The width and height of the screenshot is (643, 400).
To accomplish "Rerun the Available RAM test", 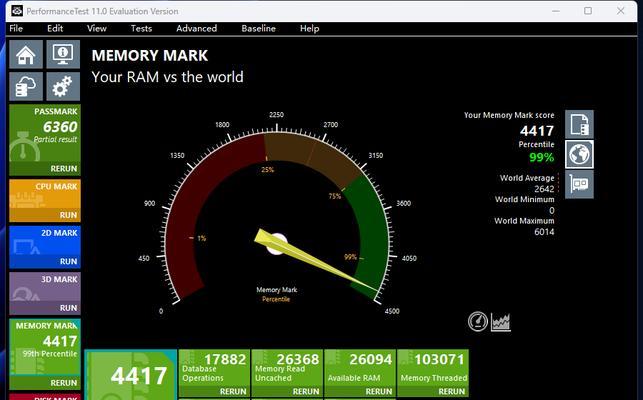I will (x=379, y=391).
